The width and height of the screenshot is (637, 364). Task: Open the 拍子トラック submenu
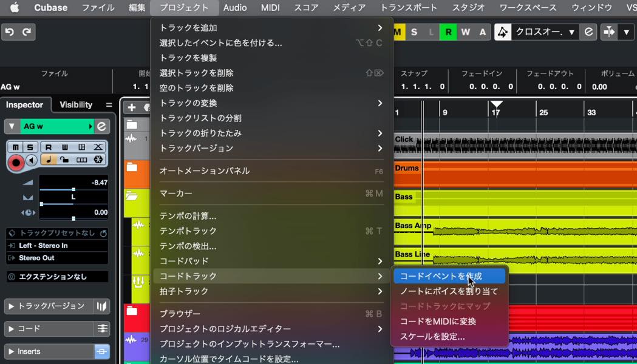pyautogui.click(x=271, y=291)
